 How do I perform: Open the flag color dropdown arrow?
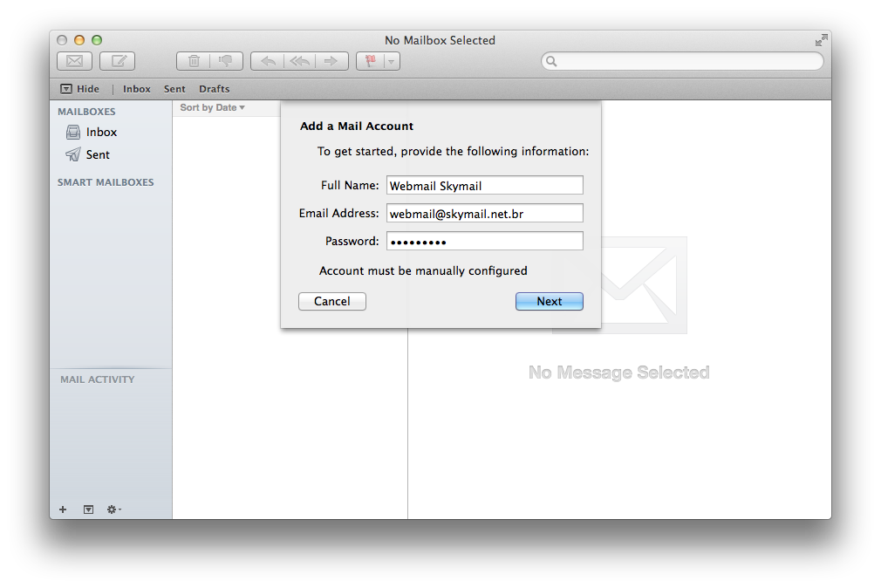[x=392, y=61]
